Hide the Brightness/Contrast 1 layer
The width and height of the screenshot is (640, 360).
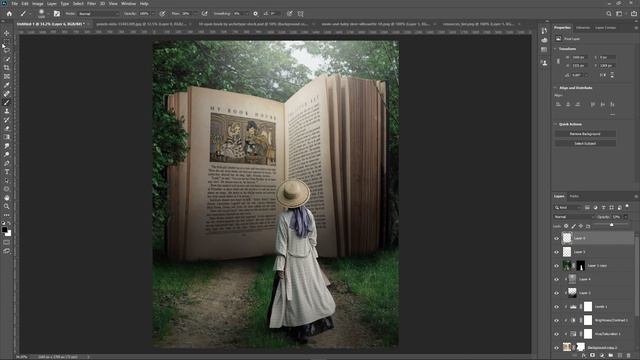[x=556, y=320]
